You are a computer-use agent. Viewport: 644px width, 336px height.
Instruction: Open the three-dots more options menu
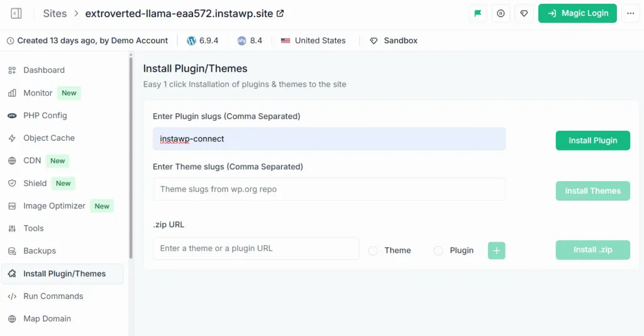tap(630, 13)
